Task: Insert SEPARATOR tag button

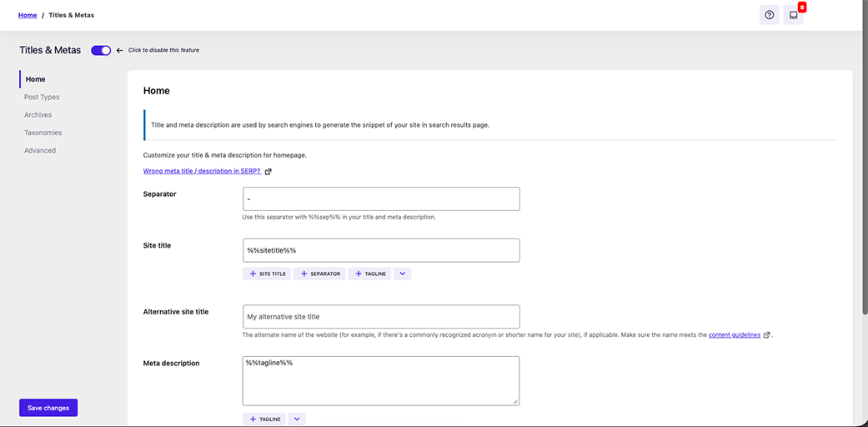Action: click(319, 274)
